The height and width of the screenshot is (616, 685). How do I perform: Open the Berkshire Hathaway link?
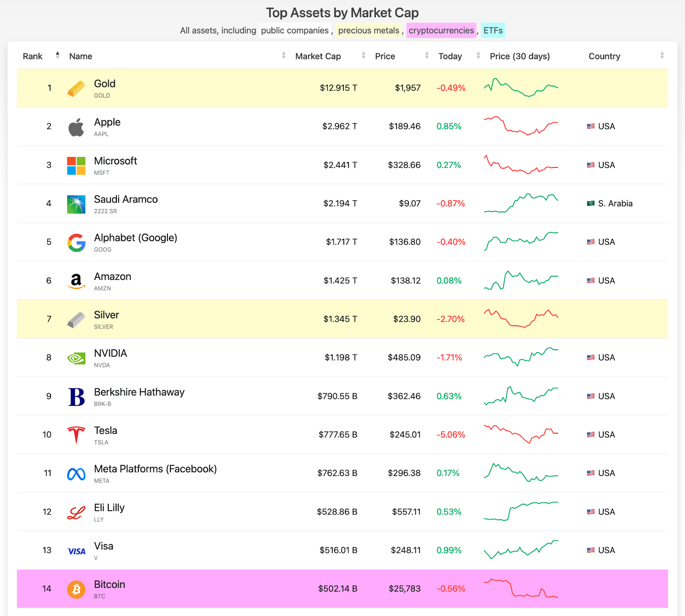click(x=139, y=392)
